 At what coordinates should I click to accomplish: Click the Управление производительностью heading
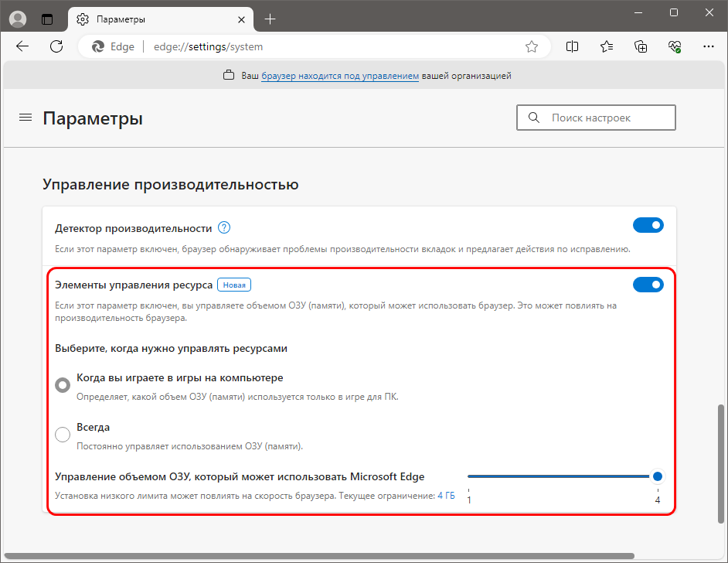click(x=170, y=184)
